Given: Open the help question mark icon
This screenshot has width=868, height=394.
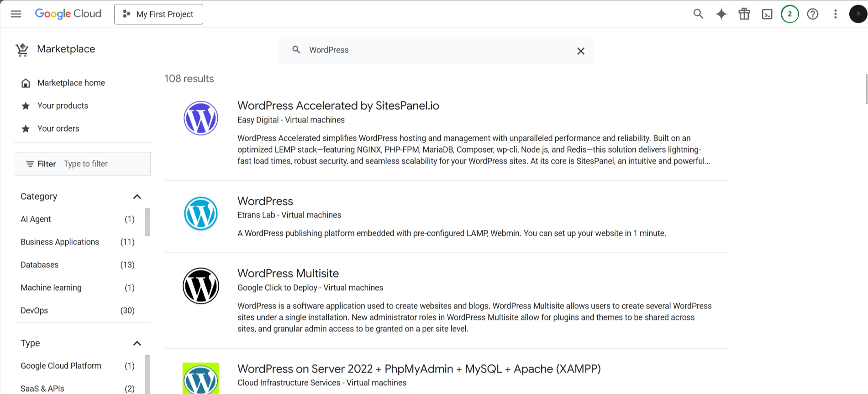Looking at the screenshot, I should (x=813, y=14).
